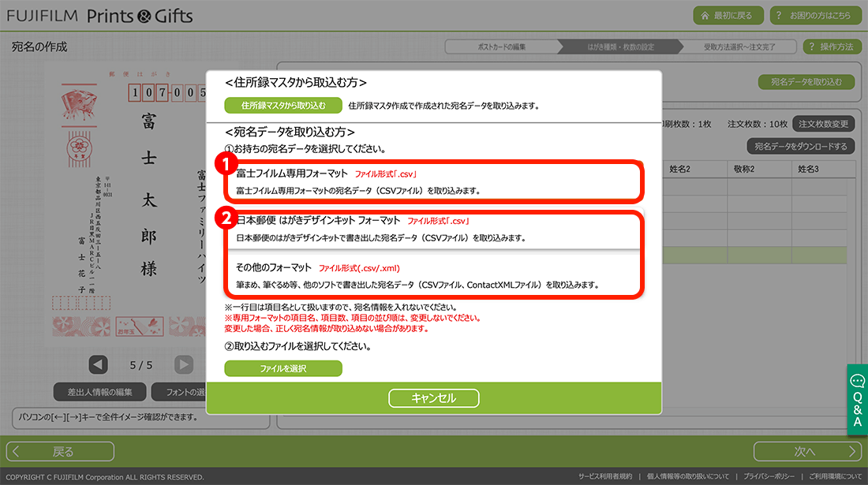Image resolution: width=868 pixels, height=485 pixels.
Task: Select 富士フイルム専用フォーマット csv option
Action: click(x=432, y=181)
